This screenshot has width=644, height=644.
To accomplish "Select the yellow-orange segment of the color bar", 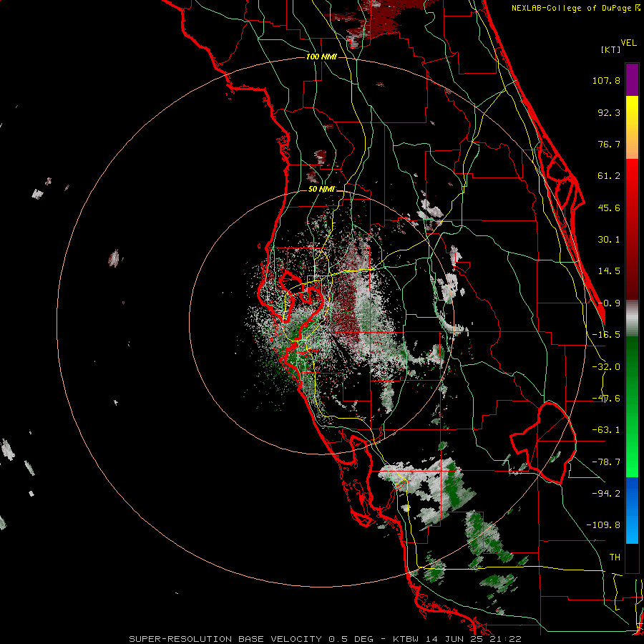I will point(632,127).
